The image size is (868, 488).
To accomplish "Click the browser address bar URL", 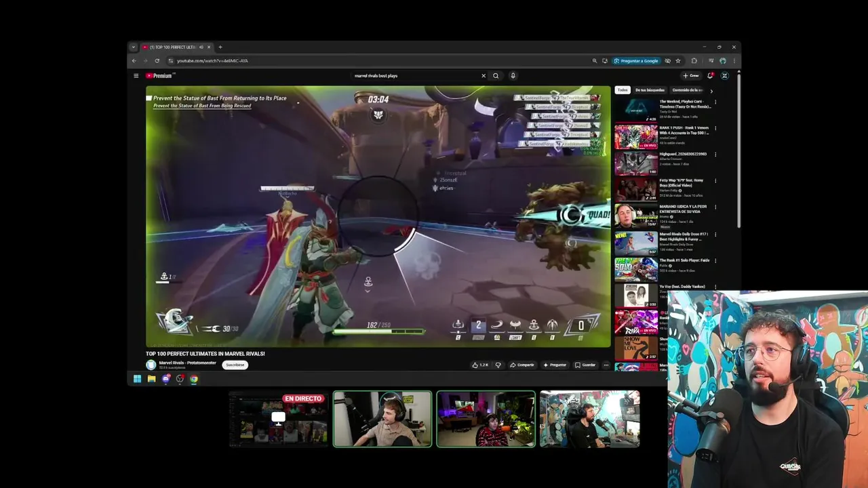I will click(212, 61).
